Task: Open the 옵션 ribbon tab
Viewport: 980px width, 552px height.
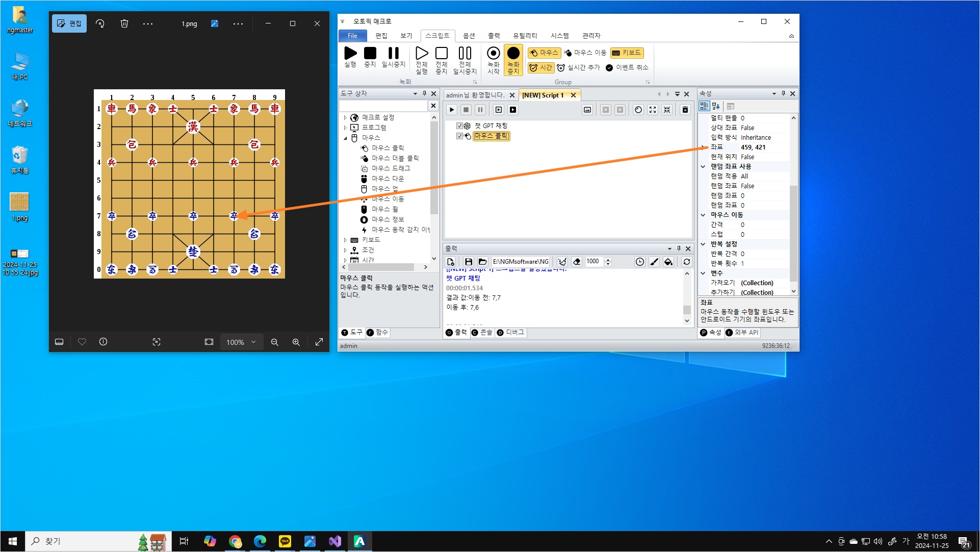Action: point(469,36)
